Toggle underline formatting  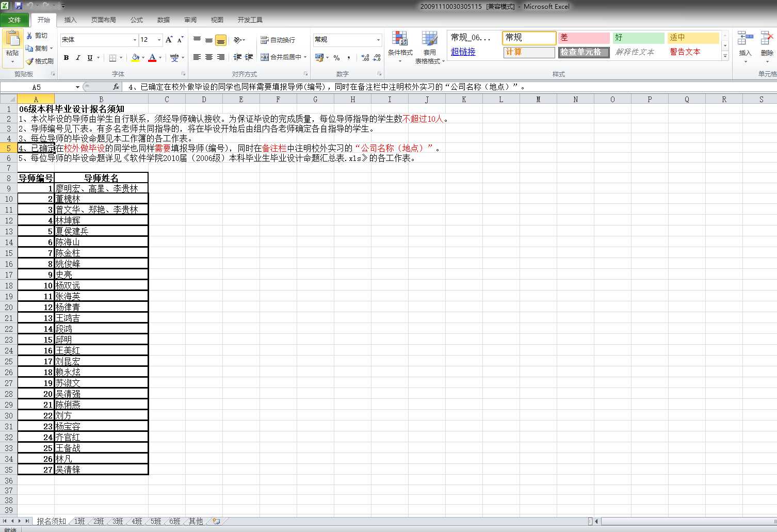pyautogui.click(x=90, y=58)
